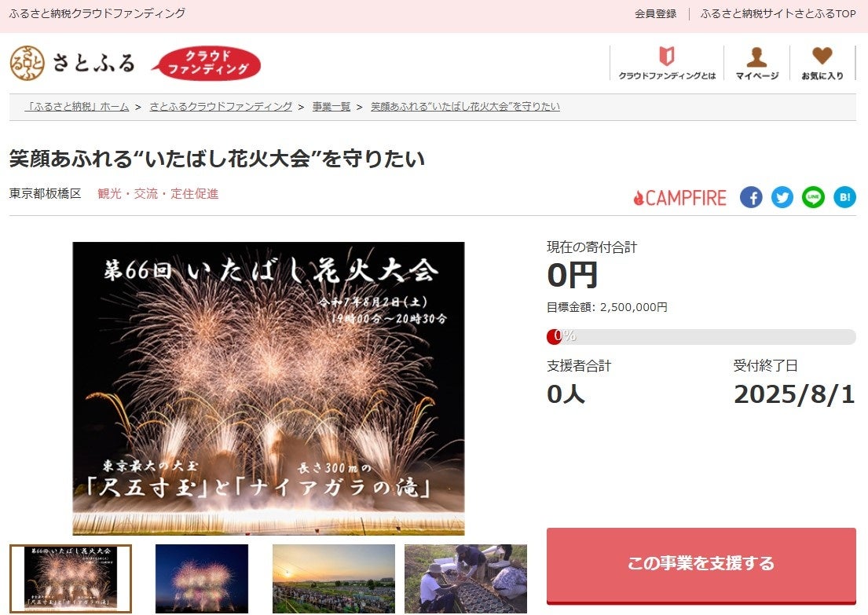
Task: Open ふるさと納税サイトさとふるTOP link
Action: 776,13
